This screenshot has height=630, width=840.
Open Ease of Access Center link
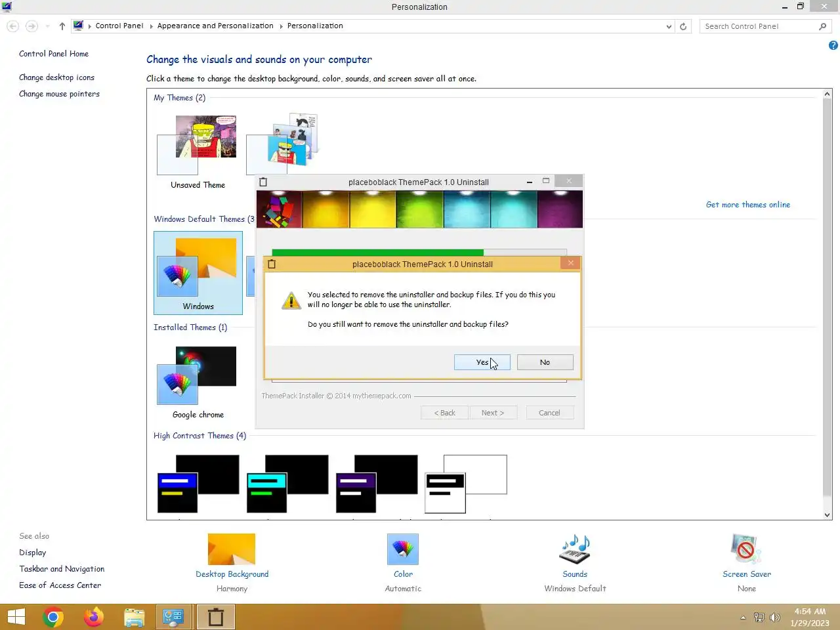tap(60, 585)
